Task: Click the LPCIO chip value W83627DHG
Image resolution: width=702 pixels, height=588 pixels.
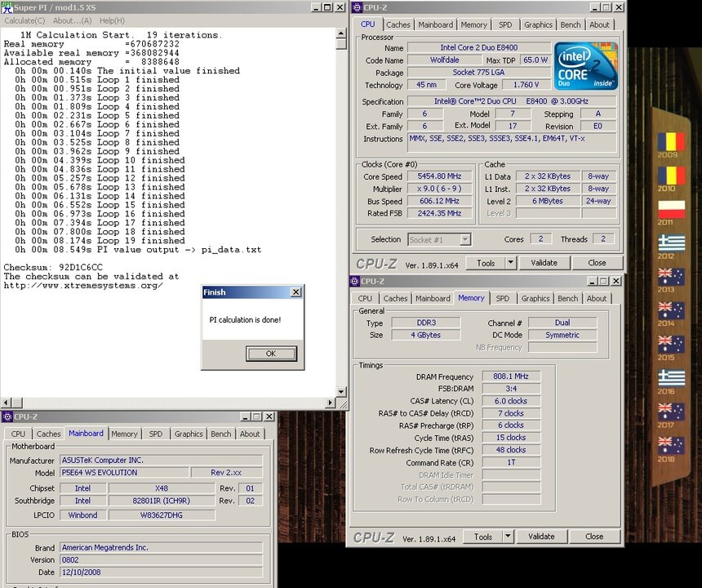Action: pos(162,515)
